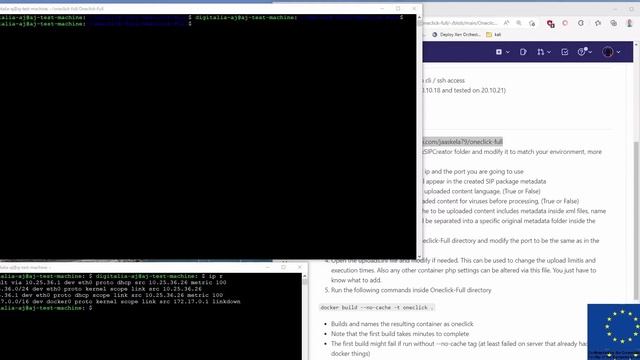Click text 'Run the following commands inside Oneclick-Full directory'
The height and width of the screenshot is (360, 640).
(x=411, y=290)
